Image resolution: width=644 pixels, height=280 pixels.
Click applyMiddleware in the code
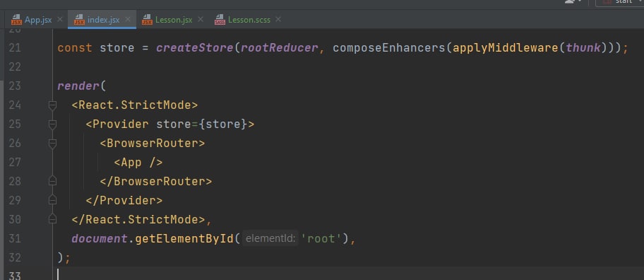click(506, 48)
